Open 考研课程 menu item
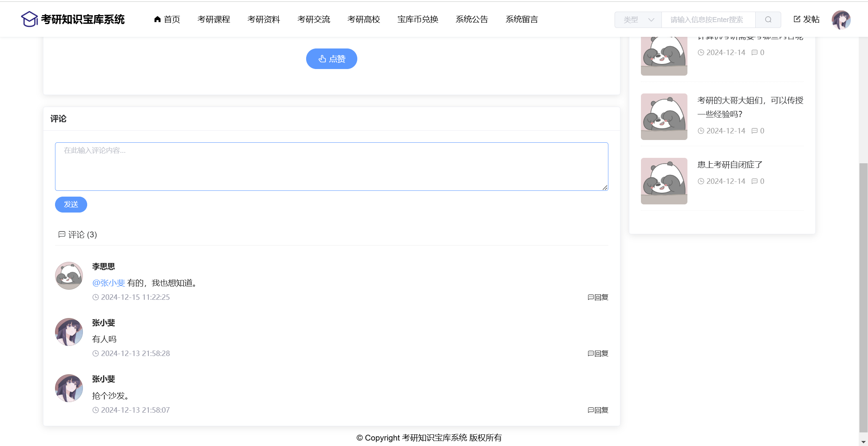The width and height of the screenshot is (868, 446). point(214,19)
